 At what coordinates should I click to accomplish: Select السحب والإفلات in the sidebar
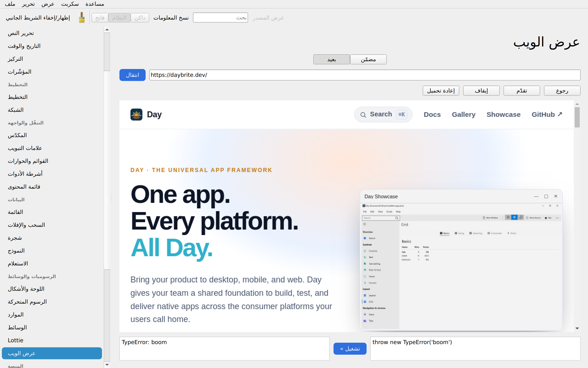click(x=52, y=225)
